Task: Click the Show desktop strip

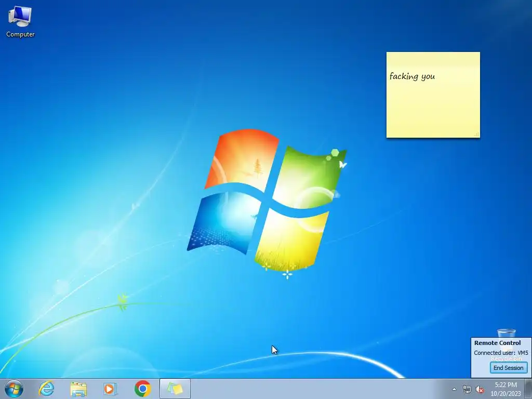Action: click(528, 389)
